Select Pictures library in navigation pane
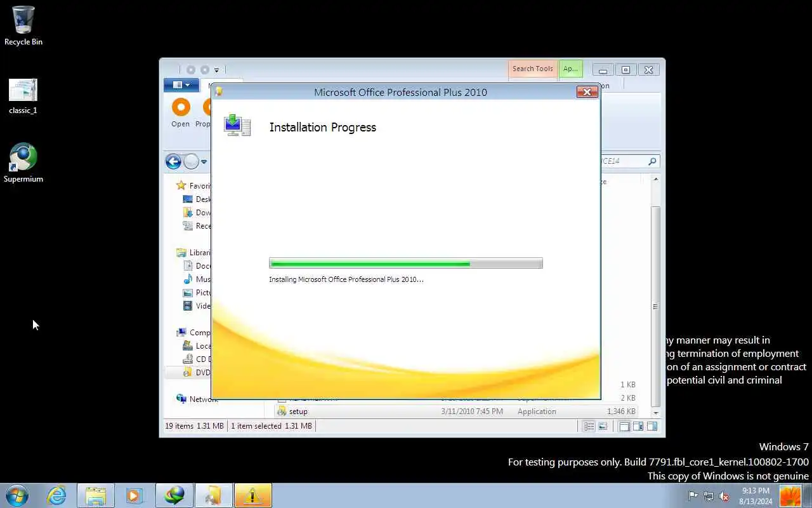Screen dimensions: 812x508 pyautogui.click(x=196, y=293)
